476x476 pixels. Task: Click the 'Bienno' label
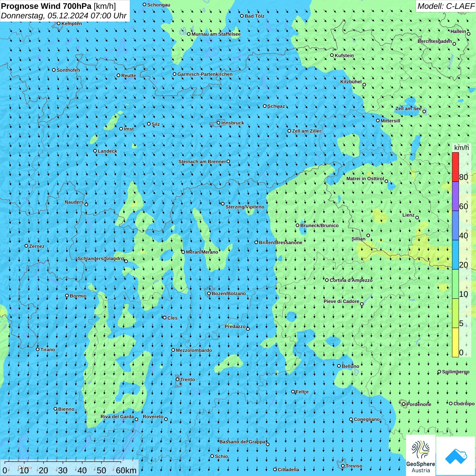click(x=66, y=409)
